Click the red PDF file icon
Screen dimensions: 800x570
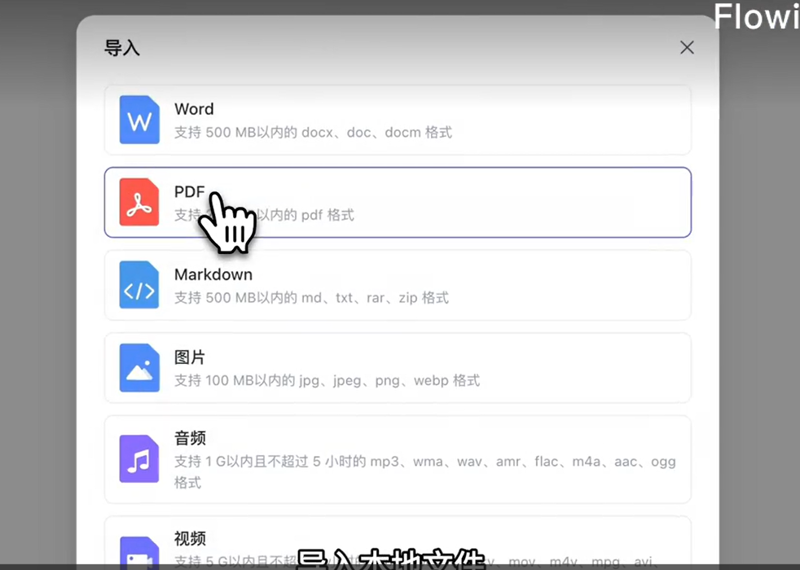point(139,202)
